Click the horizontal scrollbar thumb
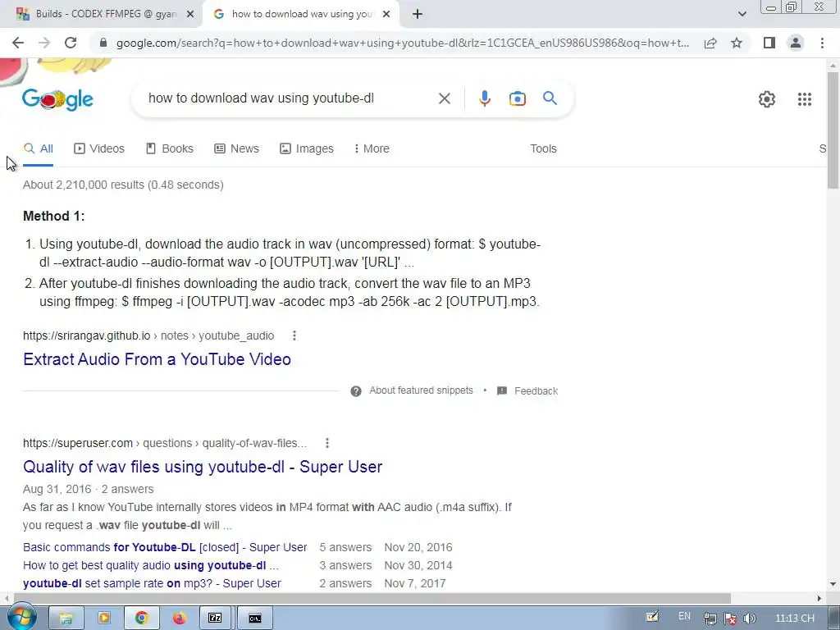 point(371,598)
